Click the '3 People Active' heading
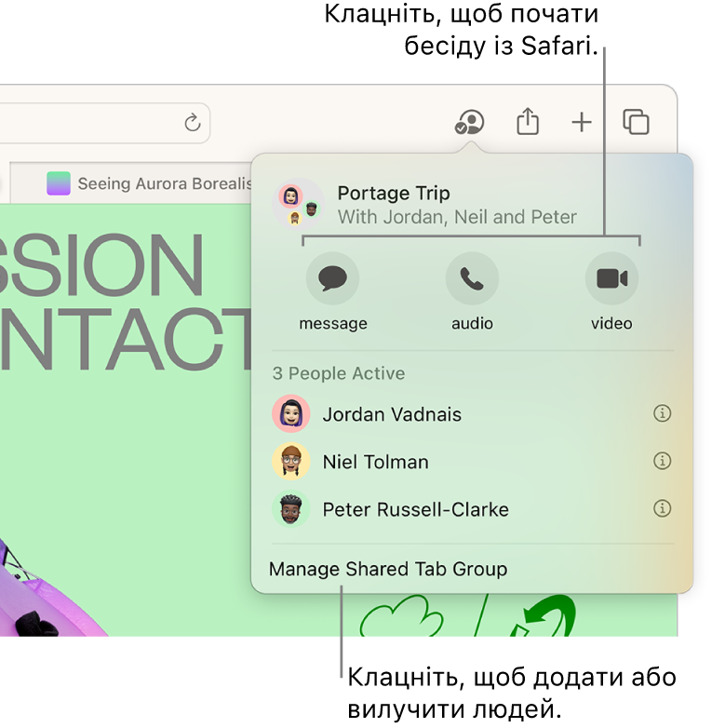This screenshot has width=725, height=728. pyautogui.click(x=339, y=373)
